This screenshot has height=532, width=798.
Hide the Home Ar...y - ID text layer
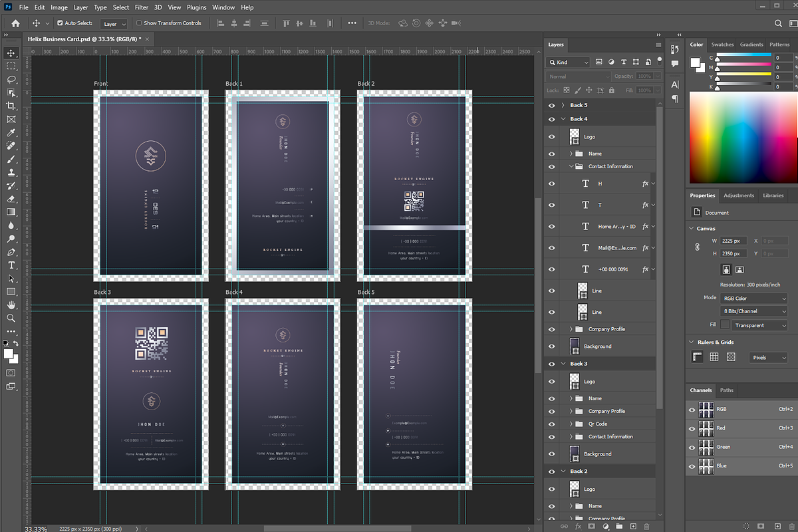551,226
